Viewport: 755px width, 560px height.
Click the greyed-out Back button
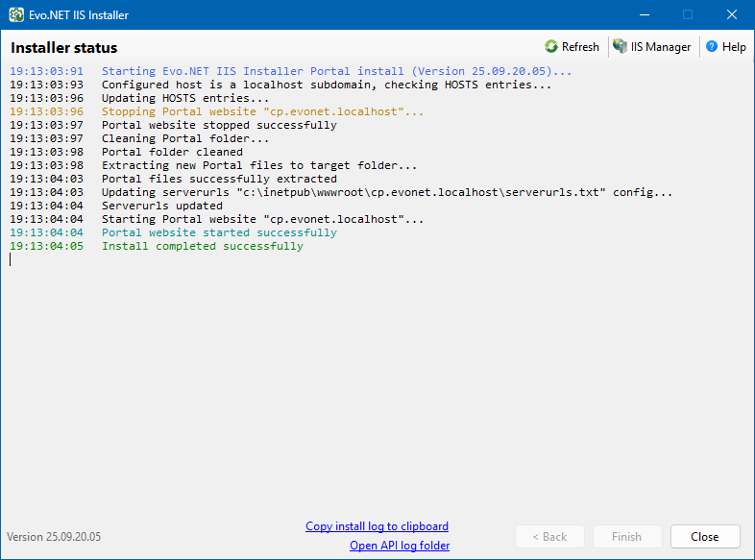coord(548,537)
